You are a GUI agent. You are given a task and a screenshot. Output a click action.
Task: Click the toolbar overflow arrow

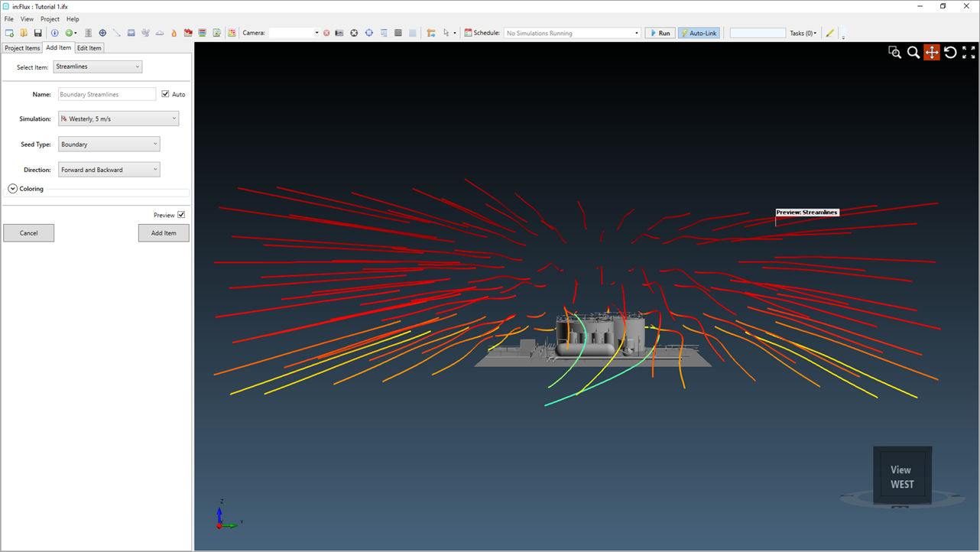843,36
